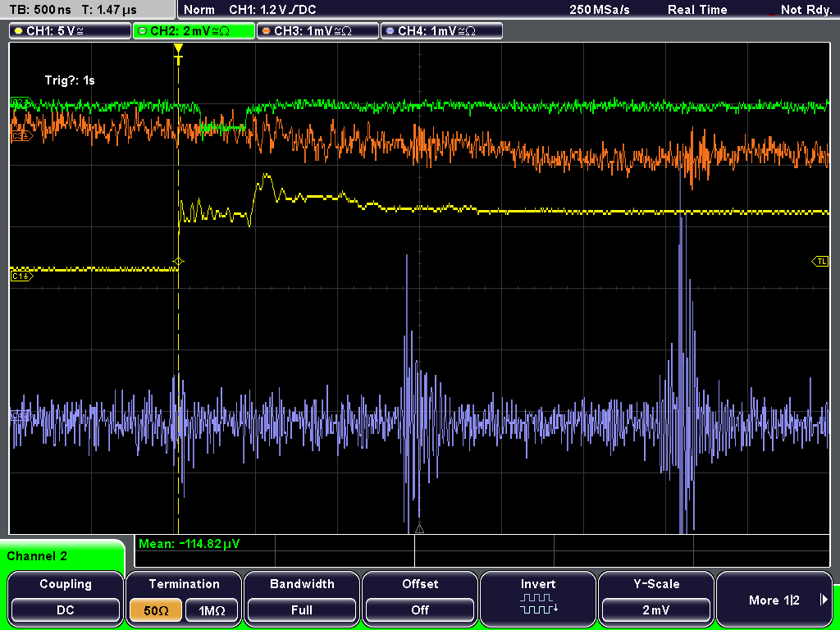Select the CH4: 1mV channel tab
840x630 pixels.
(441, 31)
